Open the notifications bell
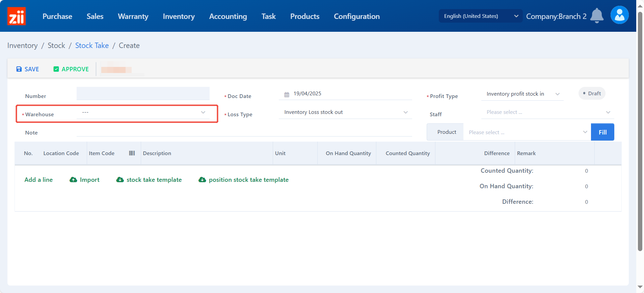 click(x=597, y=16)
